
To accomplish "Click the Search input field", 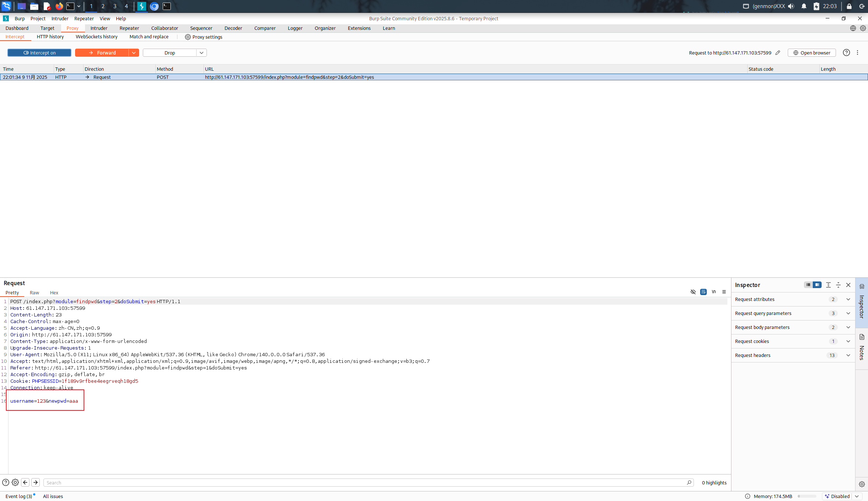I will 364,483.
